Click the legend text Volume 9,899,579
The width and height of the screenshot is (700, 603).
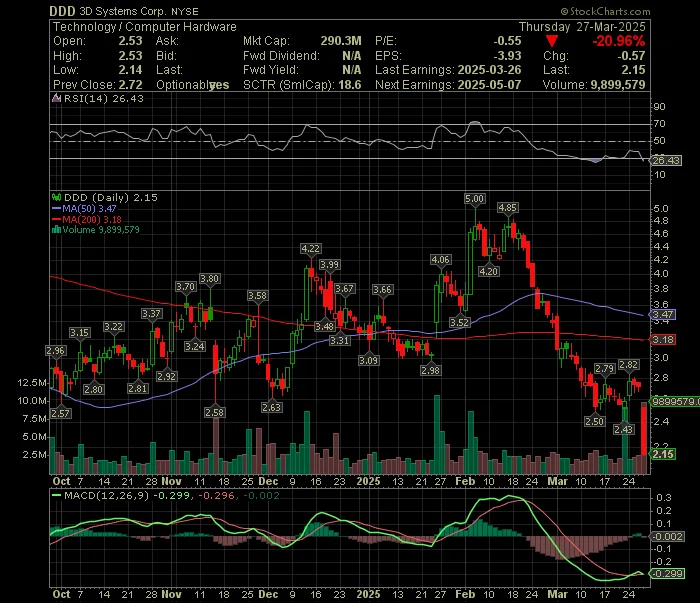pos(101,230)
